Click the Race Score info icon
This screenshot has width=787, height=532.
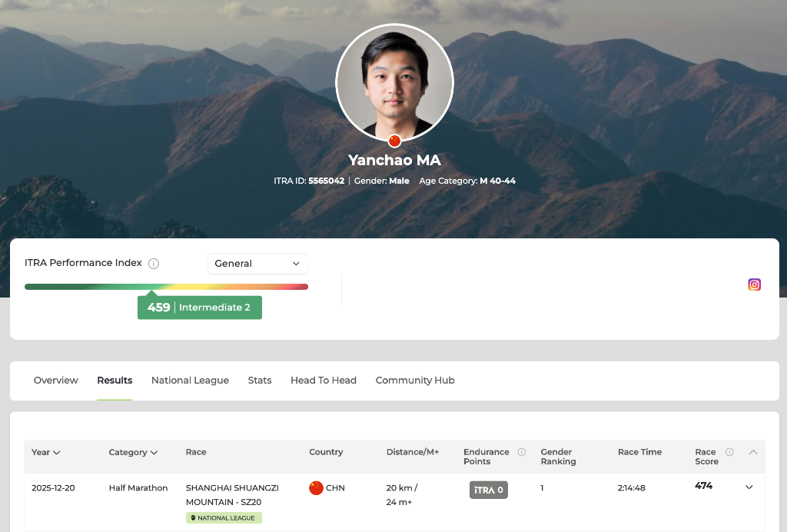click(x=729, y=452)
